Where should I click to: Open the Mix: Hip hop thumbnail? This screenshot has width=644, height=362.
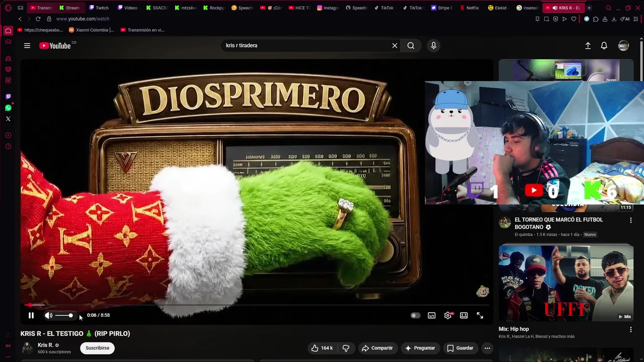(x=566, y=283)
